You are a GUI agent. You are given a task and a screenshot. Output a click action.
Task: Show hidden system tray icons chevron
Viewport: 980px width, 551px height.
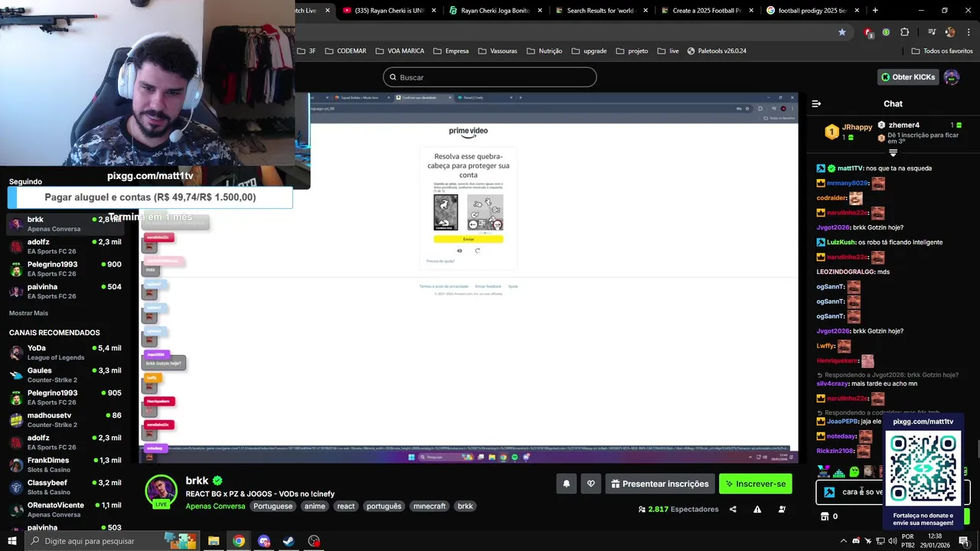point(844,541)
